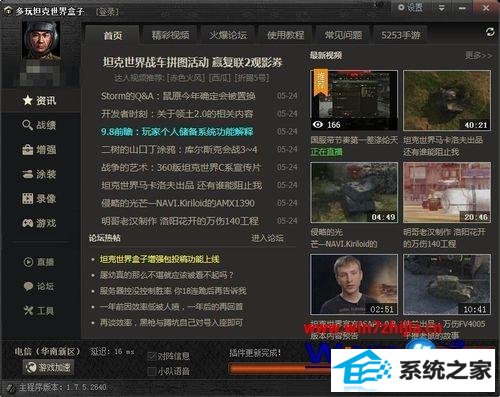Click the 游戏加速 button
Viewport: 500px width, 397px height.
coord(49,367)
